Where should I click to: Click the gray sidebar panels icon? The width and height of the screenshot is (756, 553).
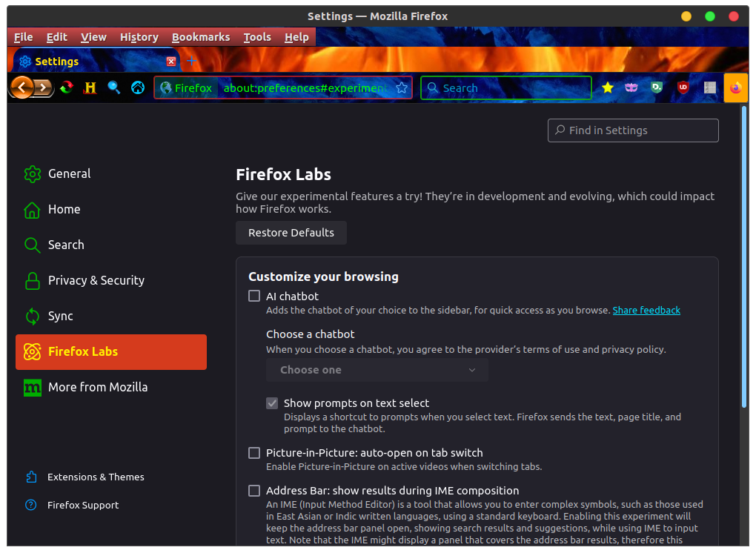click(x=710, y=87)
